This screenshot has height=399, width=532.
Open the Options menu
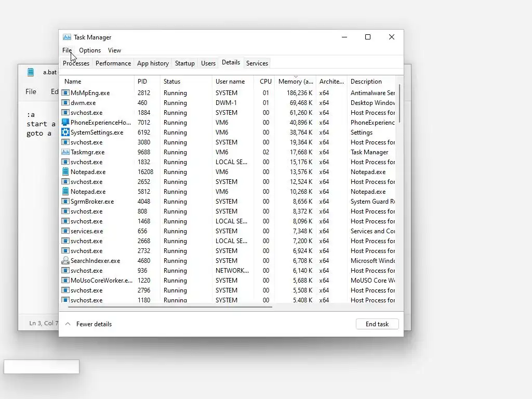(x=90, y=50)
